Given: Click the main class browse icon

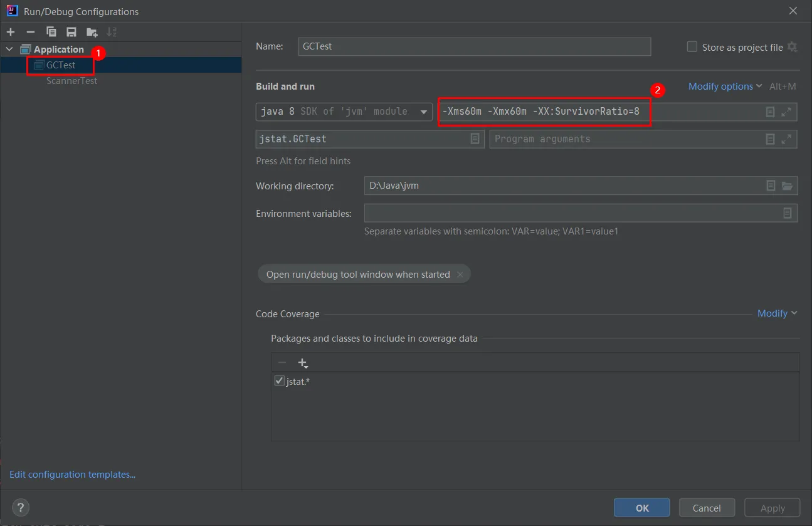Looking at the screenshot, I should 475,139.
